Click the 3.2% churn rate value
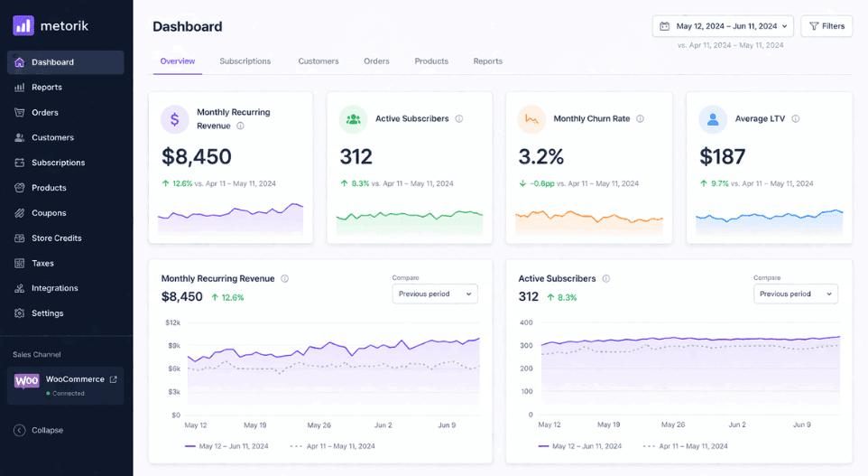This screenshot has height=476, width=868. [x=540, y=157]
